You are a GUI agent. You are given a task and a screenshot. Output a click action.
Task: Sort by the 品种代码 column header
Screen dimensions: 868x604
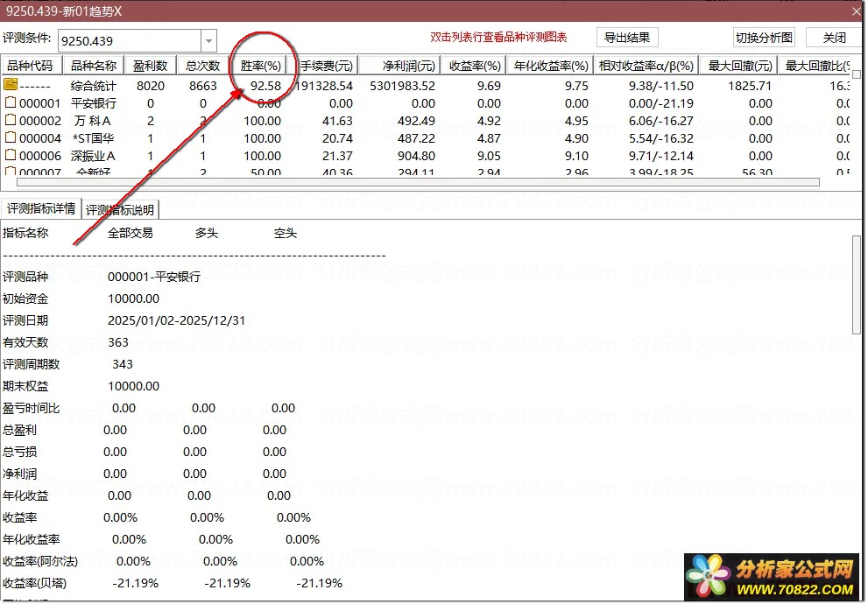(x=31, y=66)
